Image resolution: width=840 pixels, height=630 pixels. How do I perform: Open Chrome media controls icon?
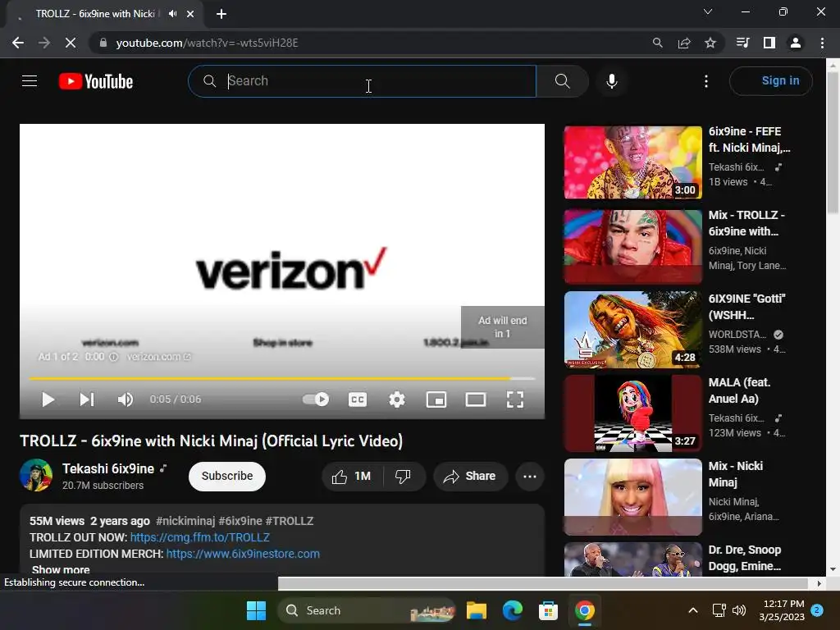[742, 43]
